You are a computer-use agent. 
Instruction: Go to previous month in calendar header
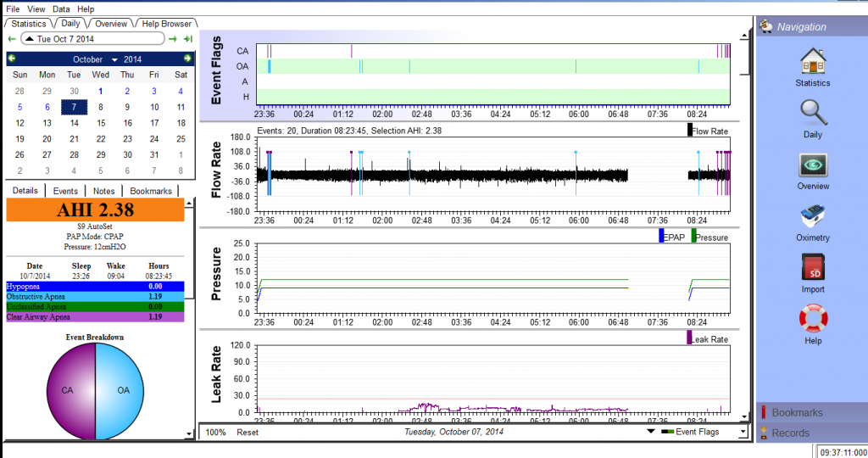[12, 59]
